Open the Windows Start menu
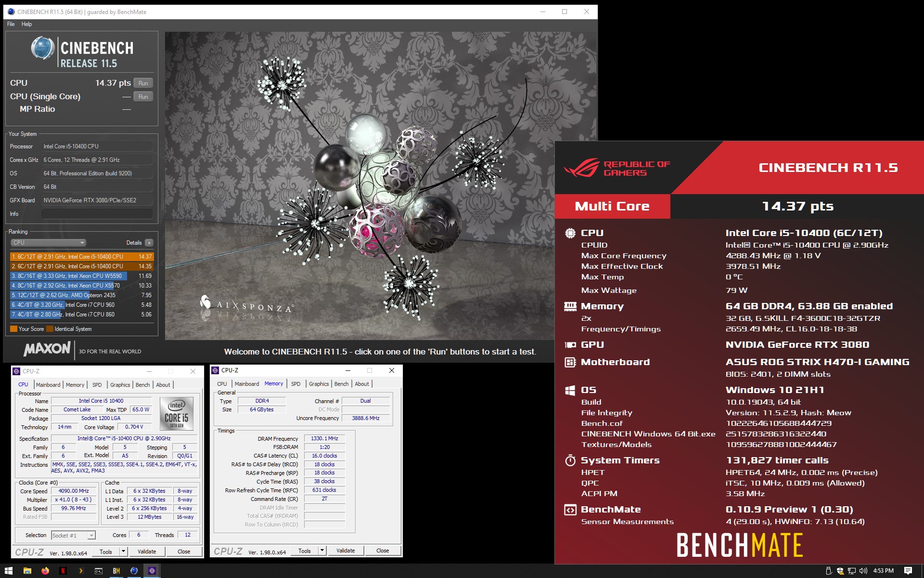The width and height of the screenshot is (924, 578). (9, 571)
